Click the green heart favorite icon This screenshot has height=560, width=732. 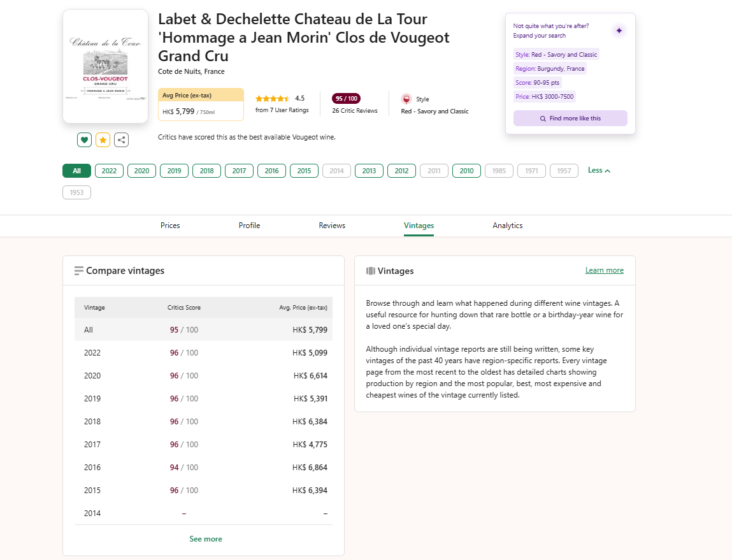84,140
